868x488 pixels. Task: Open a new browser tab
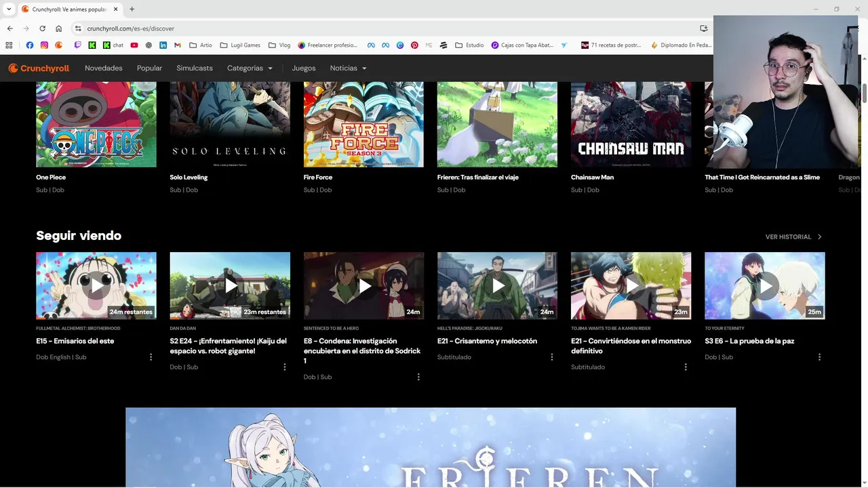click(x=132, y=9)
